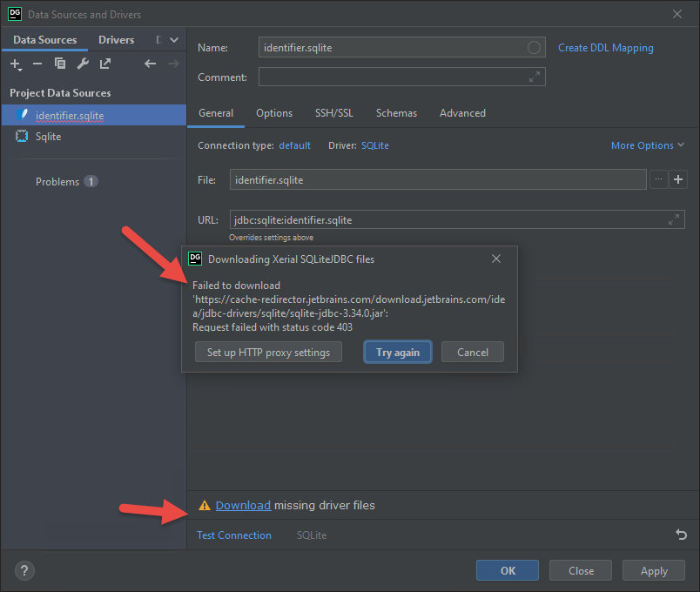Open Create DDL Mapping link

(x=605, y=48)
